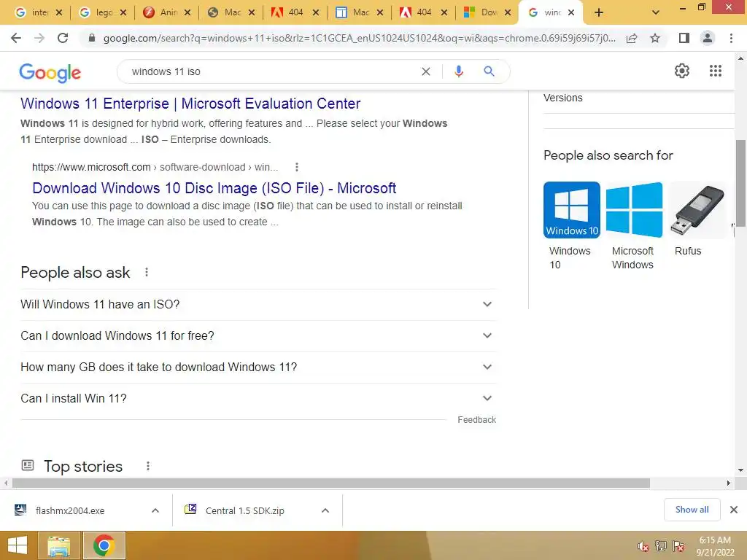Close the 'lego' tab
Image resolution: width=747 pixels, height=560 pixels.
[x=123, y=13]
